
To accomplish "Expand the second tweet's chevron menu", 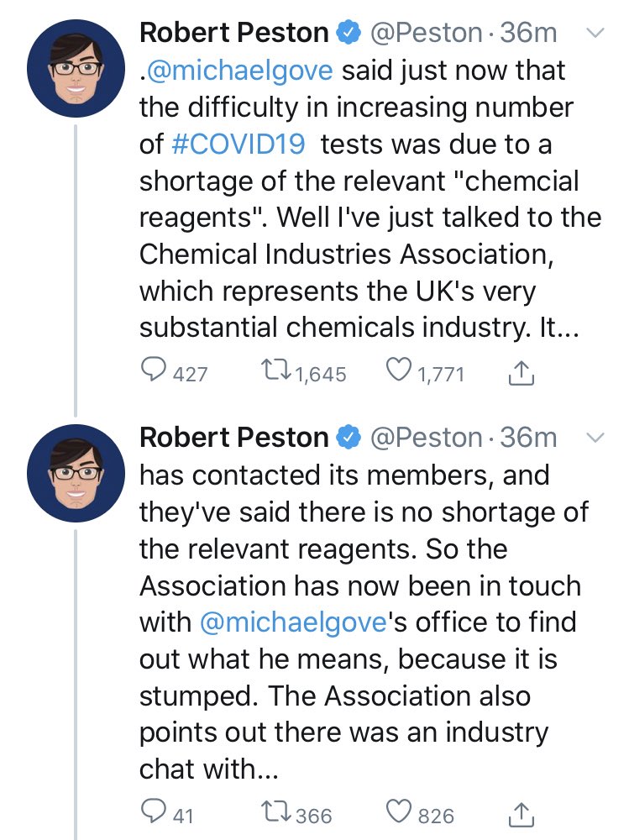I will (595, 438).
